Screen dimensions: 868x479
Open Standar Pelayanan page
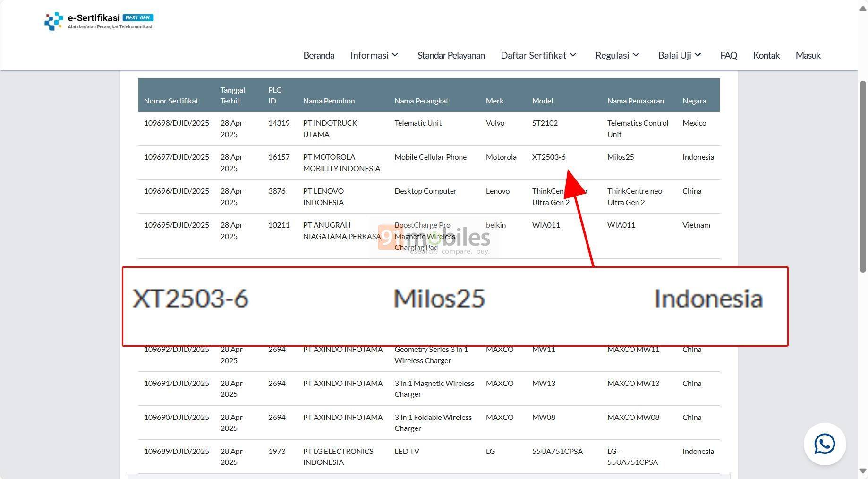click(x=451, y=55)
